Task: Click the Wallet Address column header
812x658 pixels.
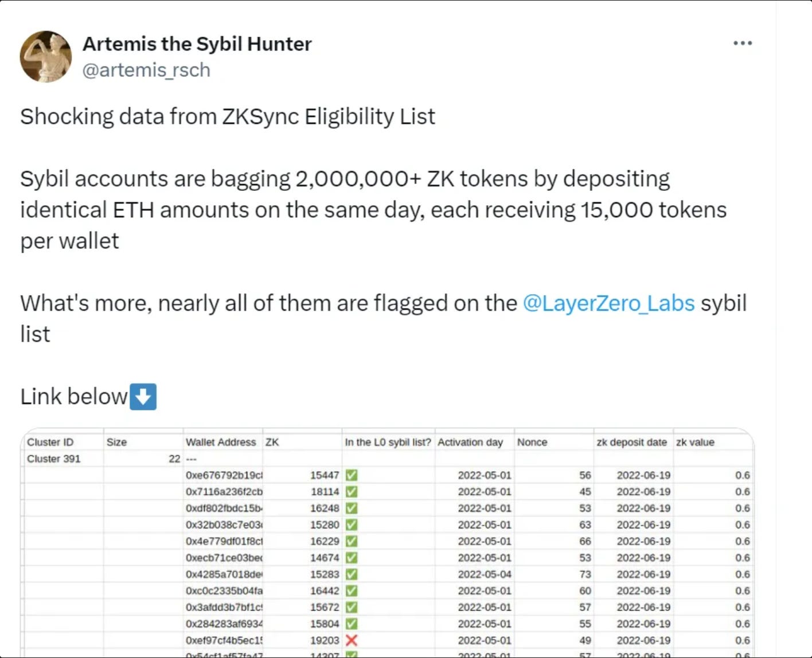Action: pos(221,442)
